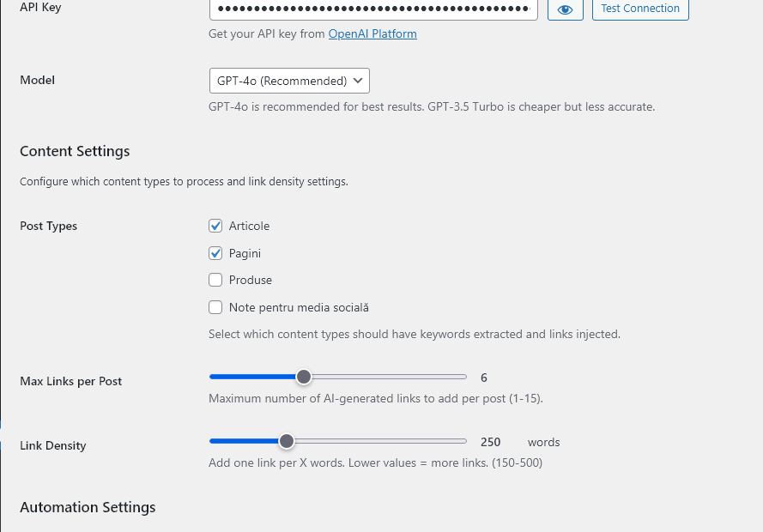Open the OpenAI Platform link
763x532 pixels.
(372, 34)
